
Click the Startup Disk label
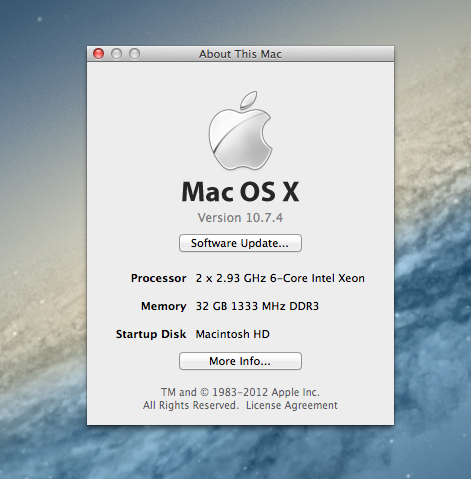click(151, 334)
